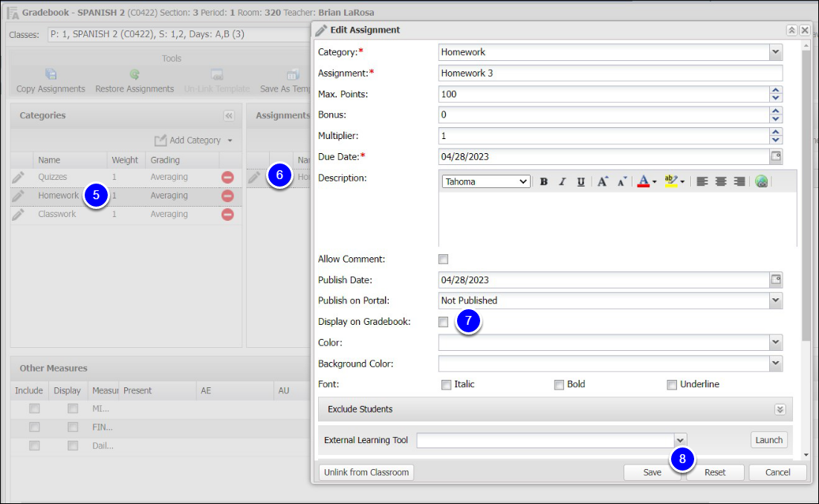Toggle underline in the Description toolbar
Viewport: 819px width, 504px height.
[580, 181]
